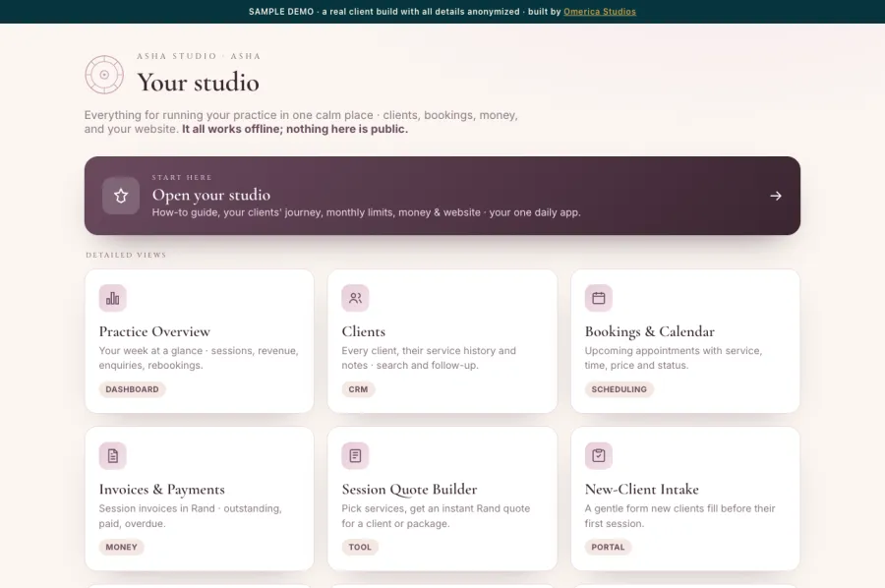Click the list icon on Quote Builder card
Viewport: 885px width, 588px height.
pos(355,455)
